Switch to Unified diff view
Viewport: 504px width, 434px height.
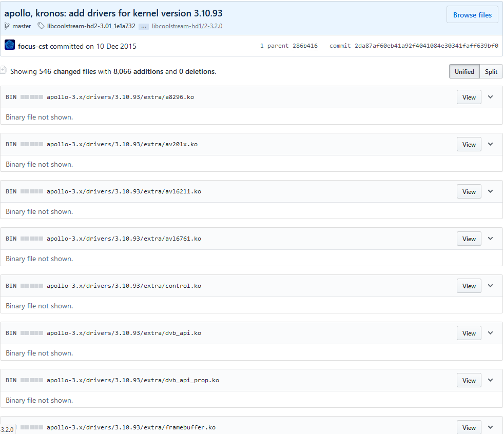click(x=464, y=72)
